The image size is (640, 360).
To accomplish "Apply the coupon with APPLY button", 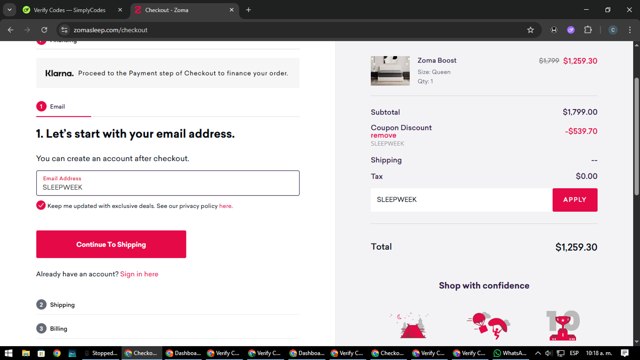I will [575, 200].
